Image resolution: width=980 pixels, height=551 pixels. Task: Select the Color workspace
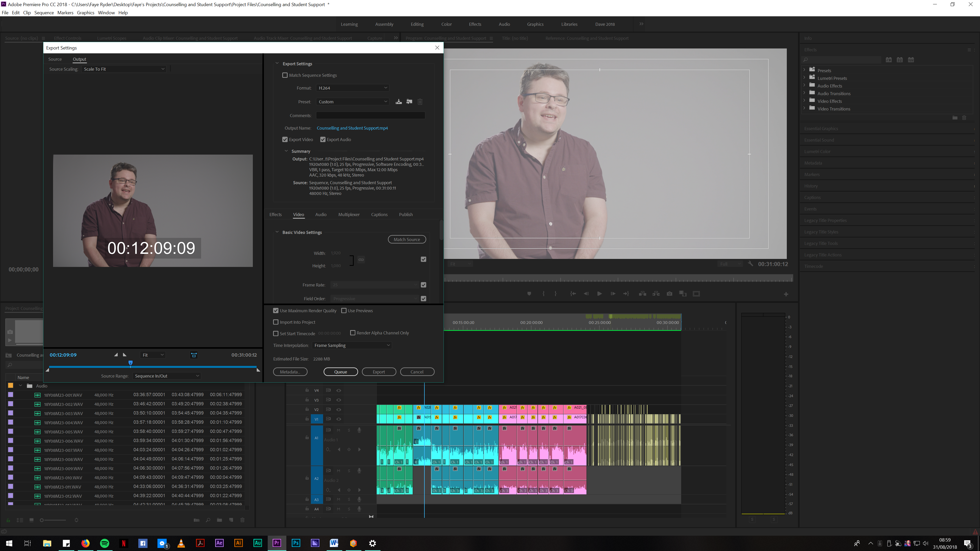(446, 24)
